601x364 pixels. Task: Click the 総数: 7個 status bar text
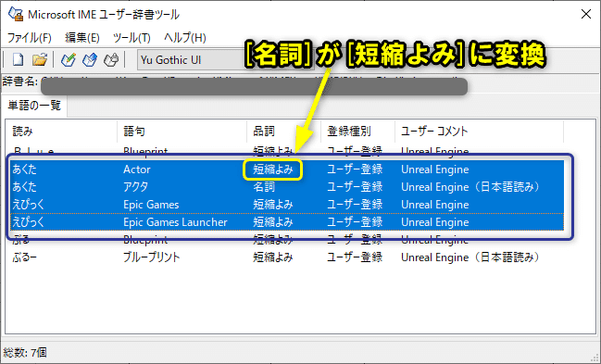[x=25, y=352]
